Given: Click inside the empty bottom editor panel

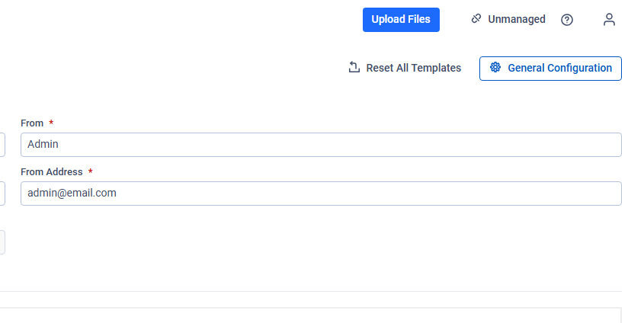Looking at the screenshot, I should 305,315.
